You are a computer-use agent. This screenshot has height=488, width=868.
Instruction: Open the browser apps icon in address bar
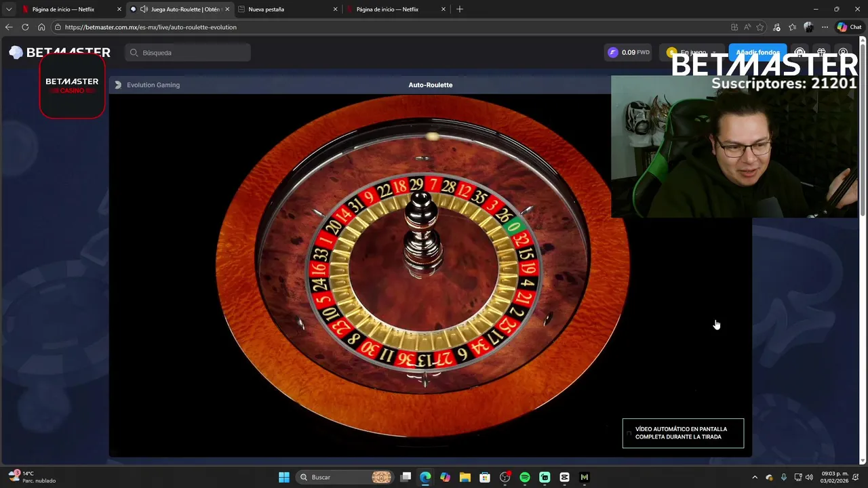pyautogui.click(x=734, y=27)
